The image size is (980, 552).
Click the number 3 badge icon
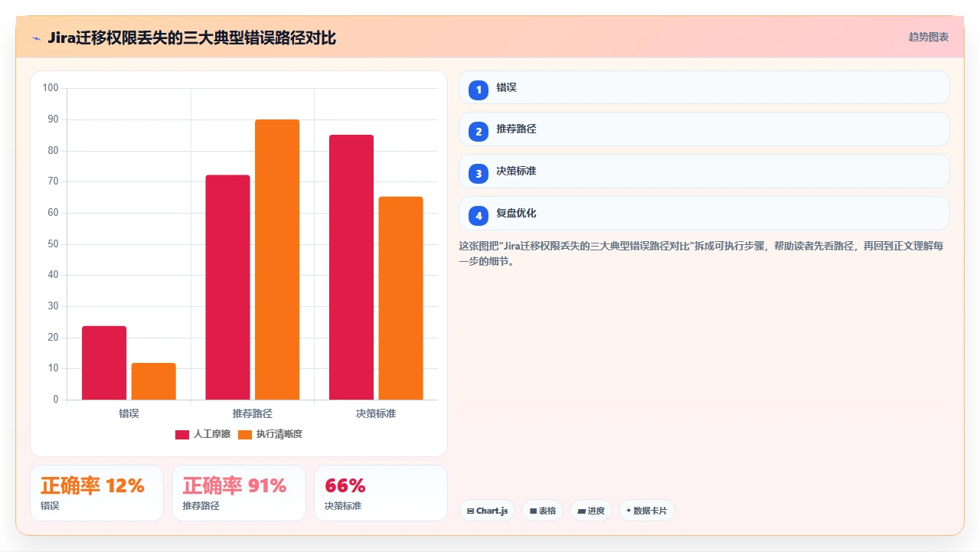[479, 174]
